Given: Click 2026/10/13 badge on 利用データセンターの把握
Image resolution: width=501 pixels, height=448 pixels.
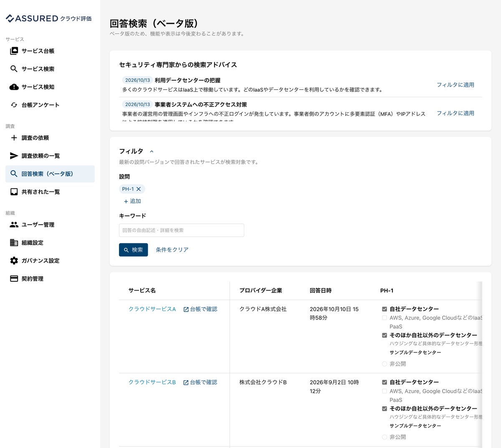Looking at the screenshot, I should pos(137,80).
